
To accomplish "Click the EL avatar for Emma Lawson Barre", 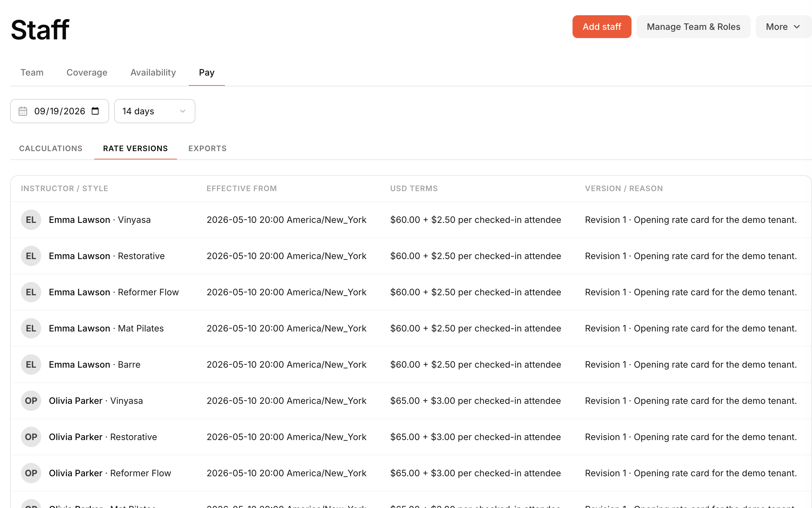I will pos(31,364).
